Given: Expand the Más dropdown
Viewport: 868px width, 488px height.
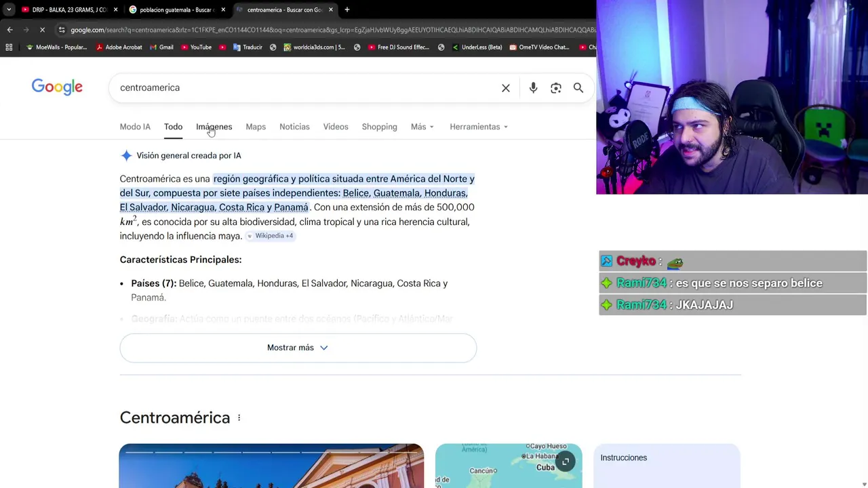Looking at the screenshot, I should coord(422,127).
